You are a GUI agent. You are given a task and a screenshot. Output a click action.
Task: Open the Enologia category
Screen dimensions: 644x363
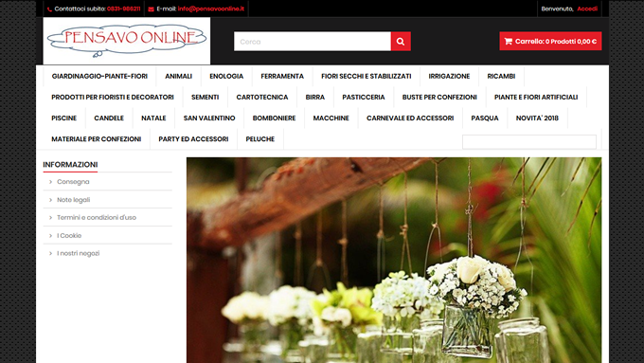coord(226,76)
